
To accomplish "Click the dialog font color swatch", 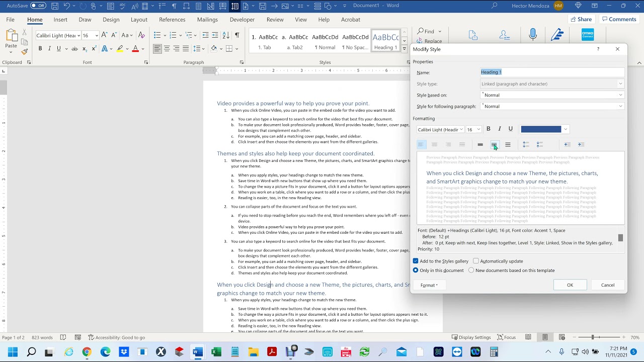I will (x=541, y=129).
